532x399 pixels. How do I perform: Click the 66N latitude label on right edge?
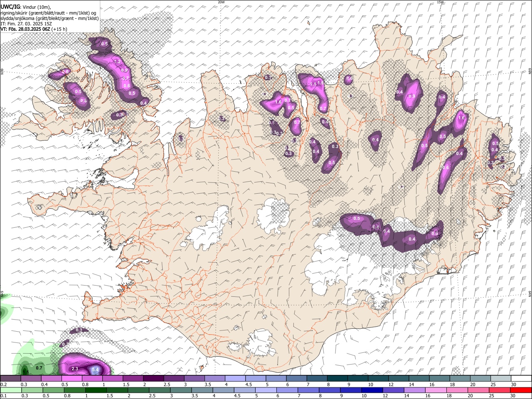[530, 72]
